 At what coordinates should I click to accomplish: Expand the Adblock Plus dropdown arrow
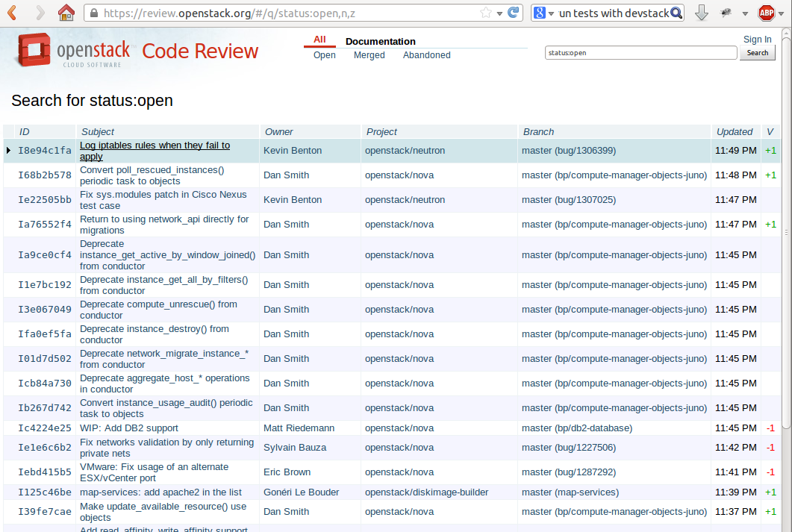coord(782,13)
